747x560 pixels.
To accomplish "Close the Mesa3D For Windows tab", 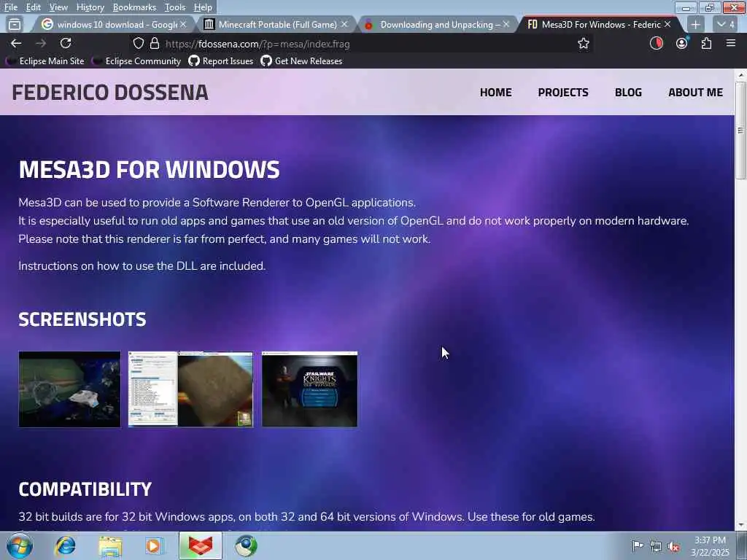I will click(x=667, y=24).
